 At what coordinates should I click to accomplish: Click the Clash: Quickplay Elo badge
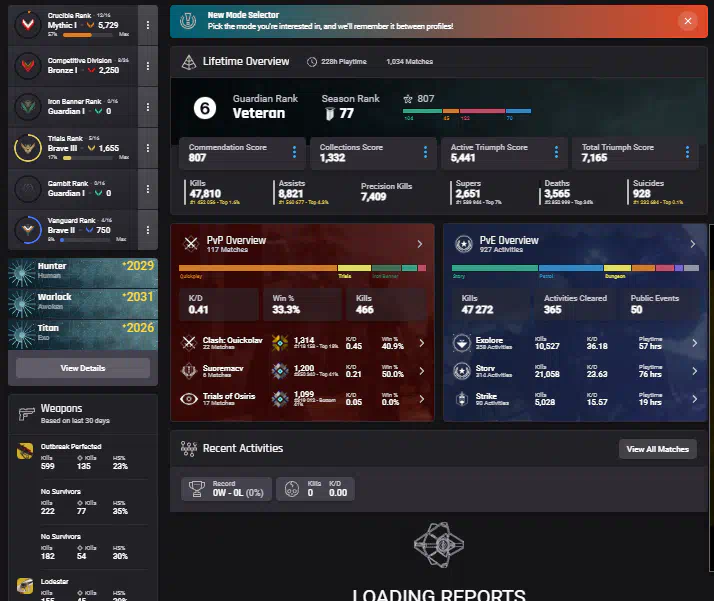tap(280, 343)
